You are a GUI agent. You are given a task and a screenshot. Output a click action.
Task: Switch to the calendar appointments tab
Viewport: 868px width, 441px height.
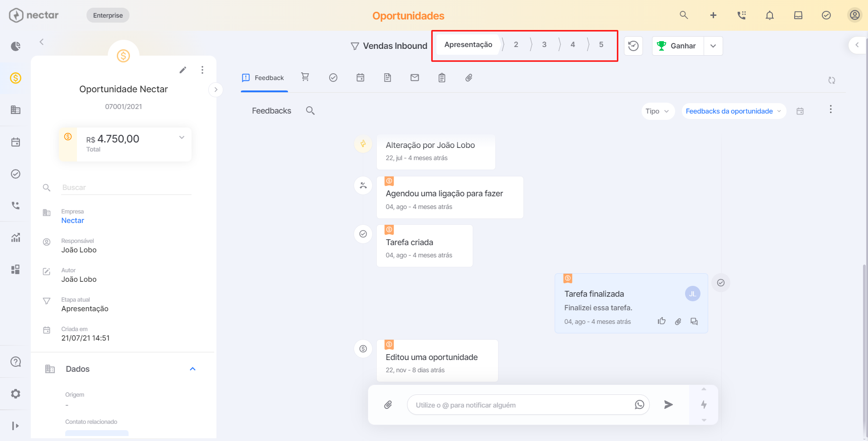click(x=360, y=78)
